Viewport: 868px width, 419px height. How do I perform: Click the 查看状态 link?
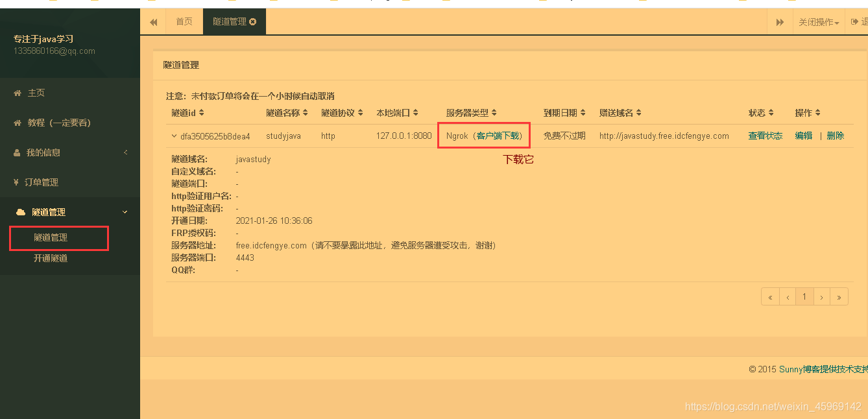[766, 136]
